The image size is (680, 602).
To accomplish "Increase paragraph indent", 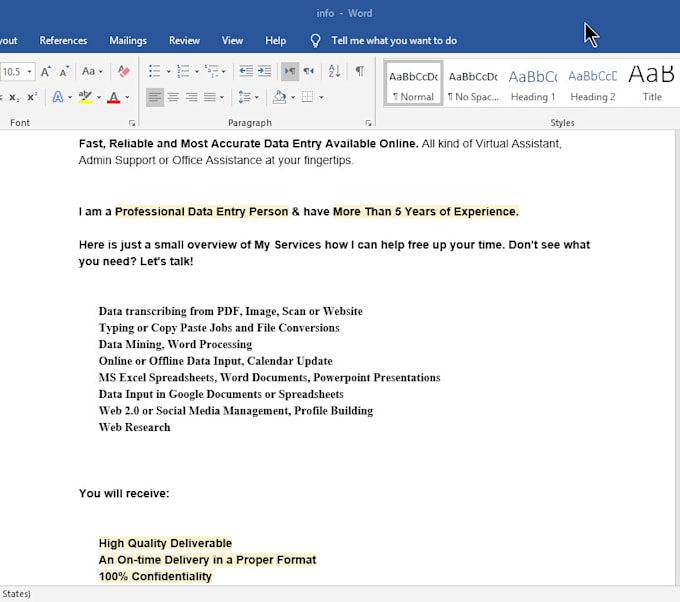I will [x=264, y=71].
